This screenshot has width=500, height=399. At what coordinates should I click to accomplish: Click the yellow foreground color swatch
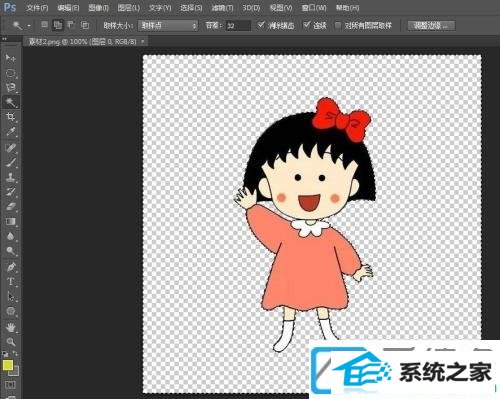tap(8, 365)
